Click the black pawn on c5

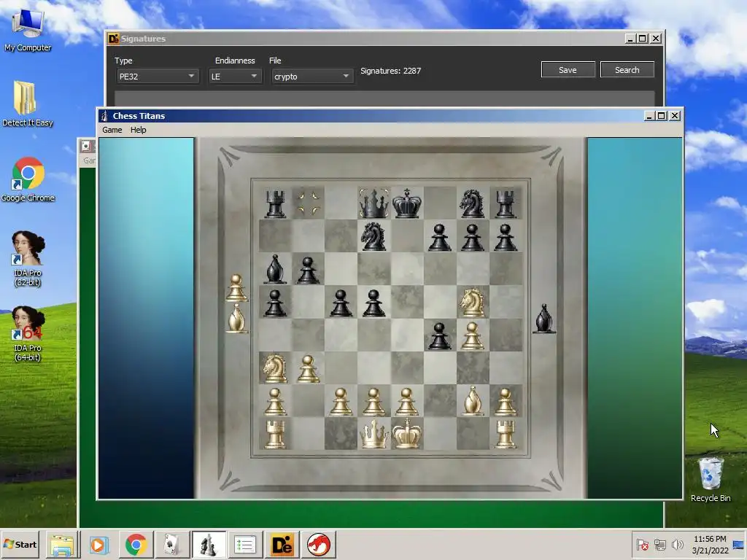[341, 303]
